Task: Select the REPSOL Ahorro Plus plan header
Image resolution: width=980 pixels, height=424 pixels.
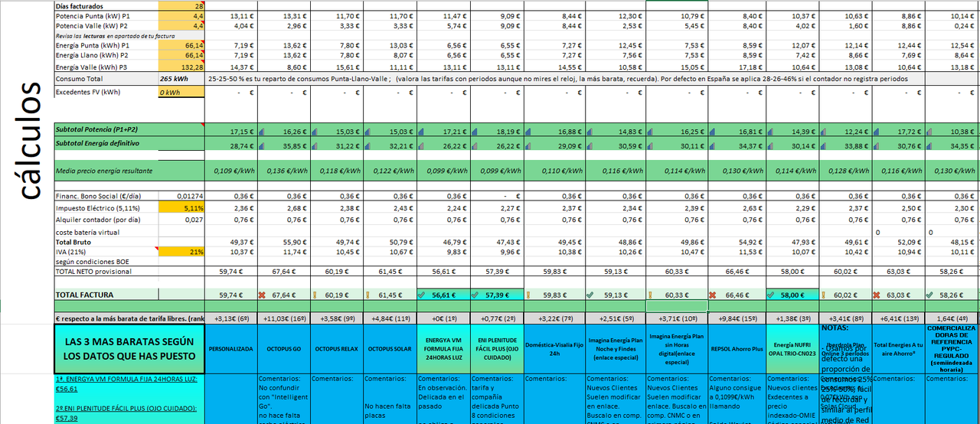Action: [737, 347]
